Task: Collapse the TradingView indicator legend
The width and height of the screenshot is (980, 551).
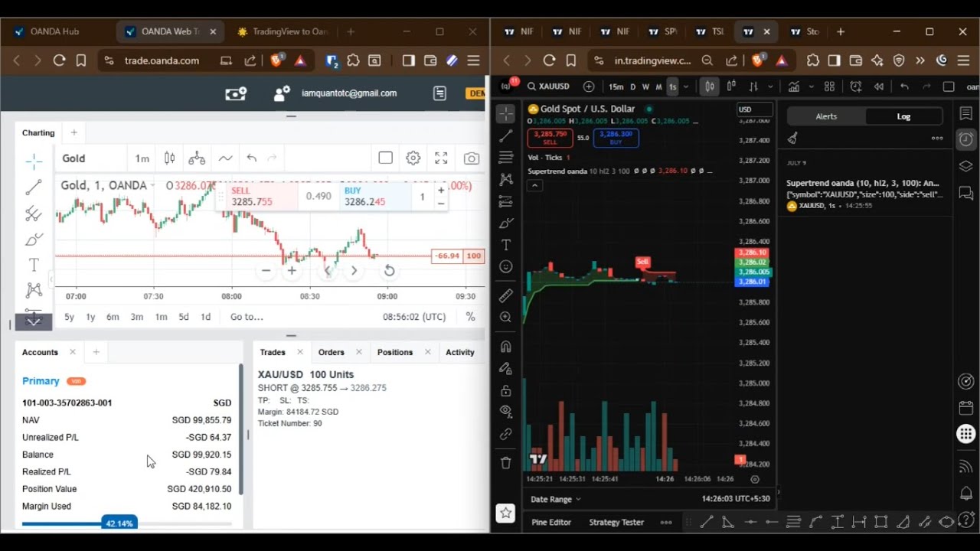Action: (534, 185)
